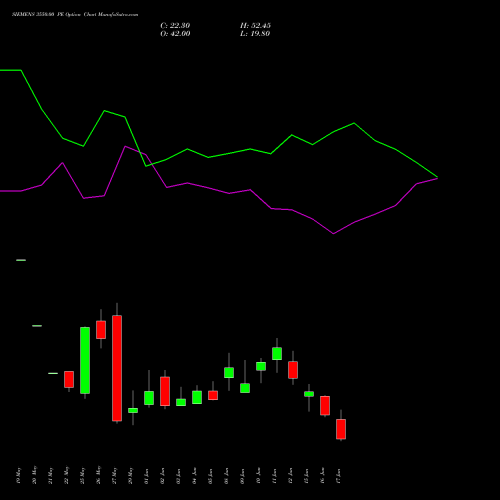The width and height of the screenshot is (500, 500).
Task: Click the small green candle for 29 May
Action: pyautogui.click(x=133, y=410)
